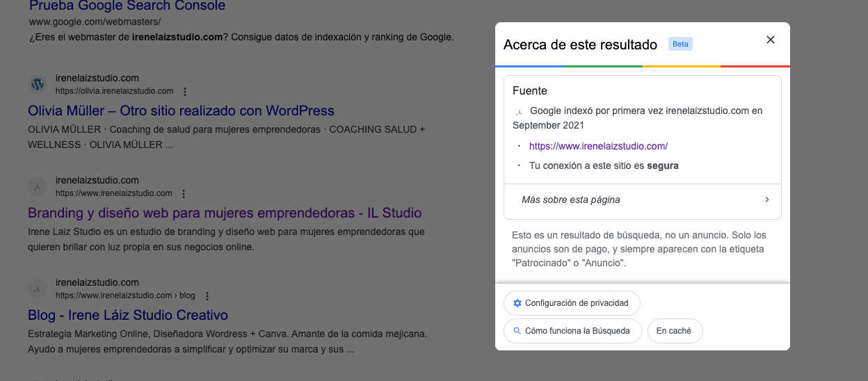Expand Más sobre esta página
This screenshot has width=868, height=381.
pos(643,200)
